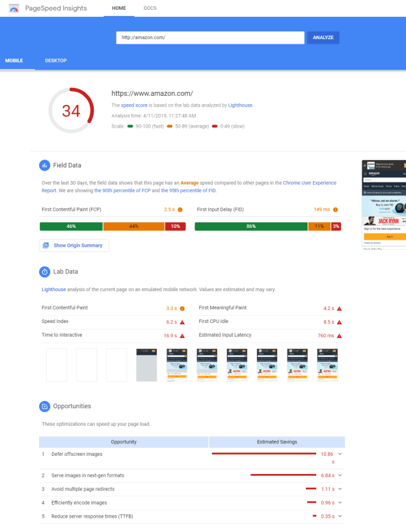Click the green fast scale indicator

click(x=130, y=126)
